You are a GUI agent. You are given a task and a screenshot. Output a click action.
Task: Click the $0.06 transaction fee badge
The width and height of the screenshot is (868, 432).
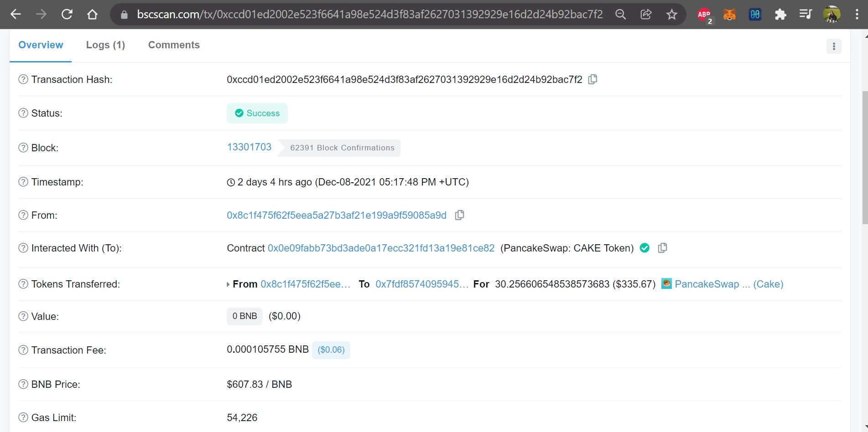pyautogui.click(x=331, y=350)
